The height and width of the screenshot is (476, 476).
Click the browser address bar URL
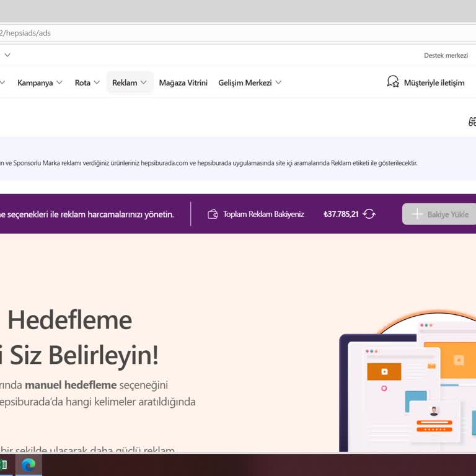[25, 33]
